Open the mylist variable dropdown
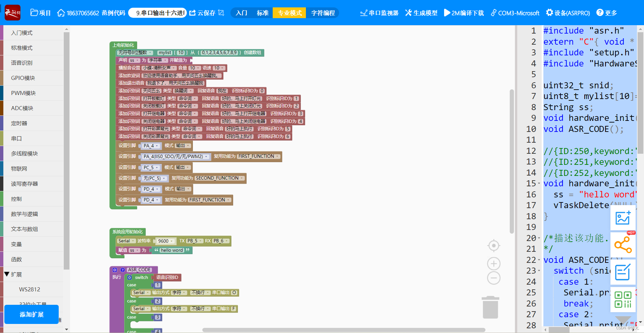The width and height of the screenshot is (644, 333). tap(165, 53)
